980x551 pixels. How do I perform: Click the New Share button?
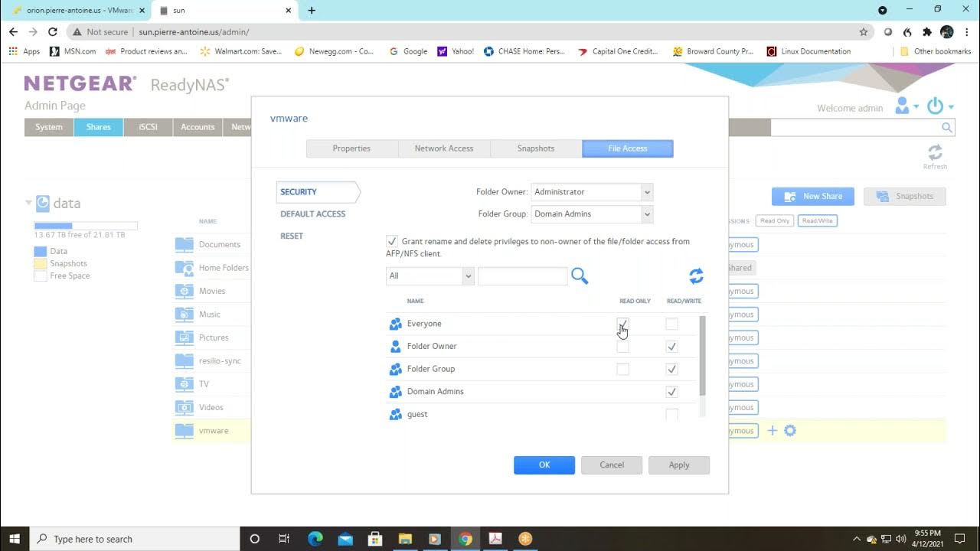pyautogui.click(x=812, y=196)
